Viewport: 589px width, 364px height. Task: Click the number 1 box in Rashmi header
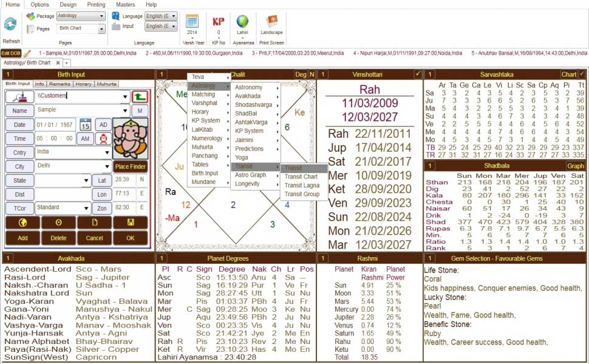coord(322,258)
